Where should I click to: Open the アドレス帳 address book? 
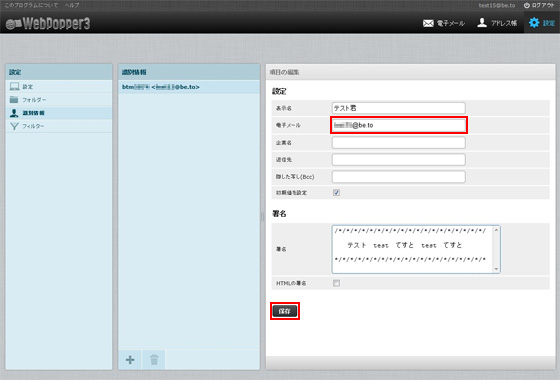(x=497, y=23)
